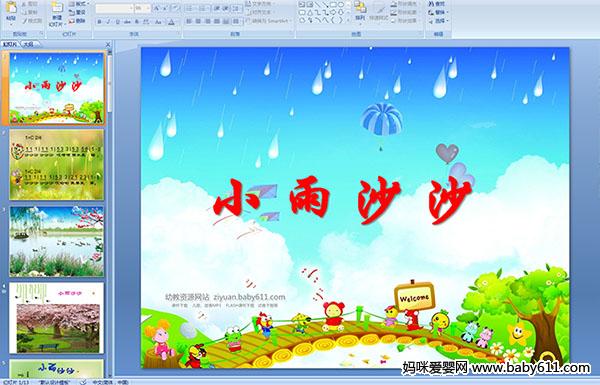Toggle italic formatting with the I button
This screenshot has height=385, width=600.
pyautogui.click(x=109, y=22)
